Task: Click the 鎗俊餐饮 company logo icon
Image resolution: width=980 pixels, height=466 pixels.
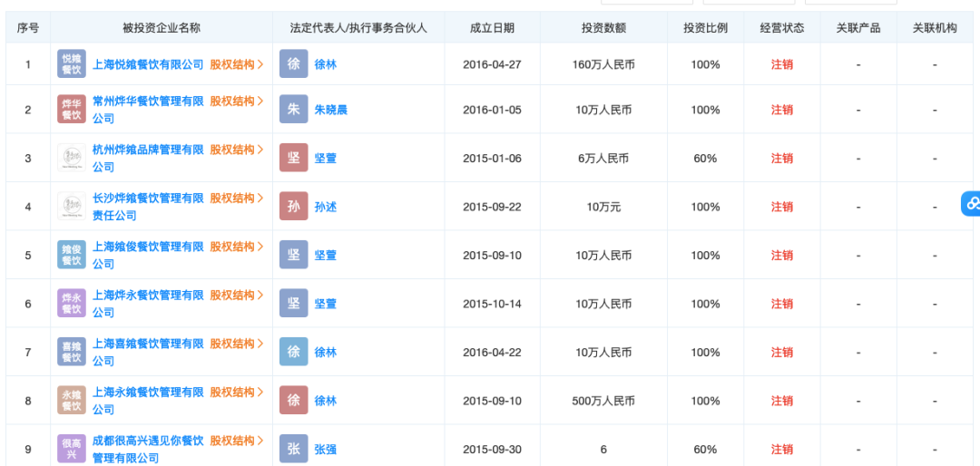Action: click(71, 255)
